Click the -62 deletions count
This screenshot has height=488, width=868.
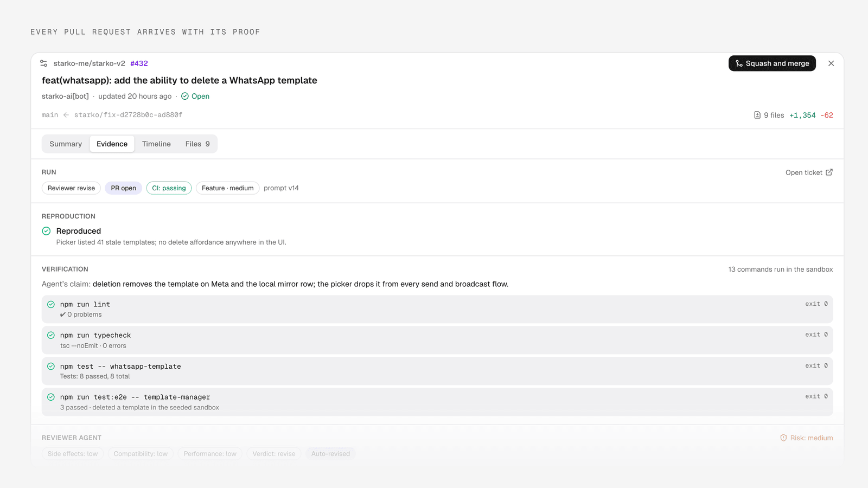(x=827, y=115)
